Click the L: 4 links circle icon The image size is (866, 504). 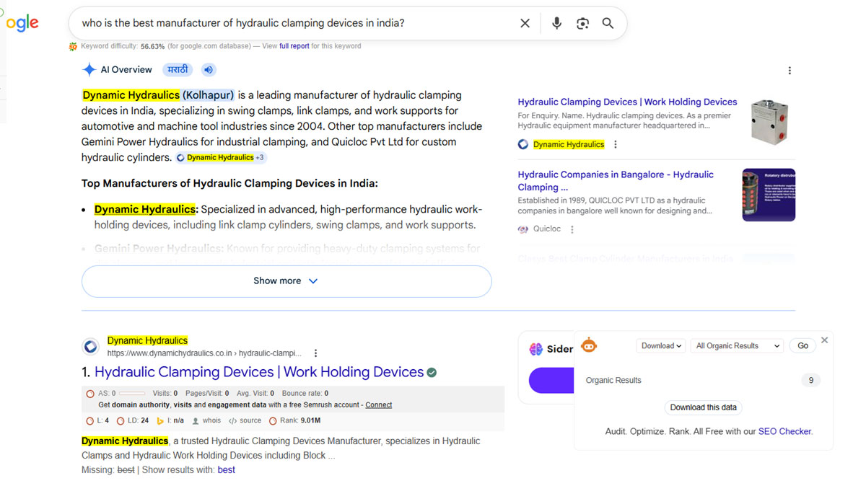coord(90,421)
